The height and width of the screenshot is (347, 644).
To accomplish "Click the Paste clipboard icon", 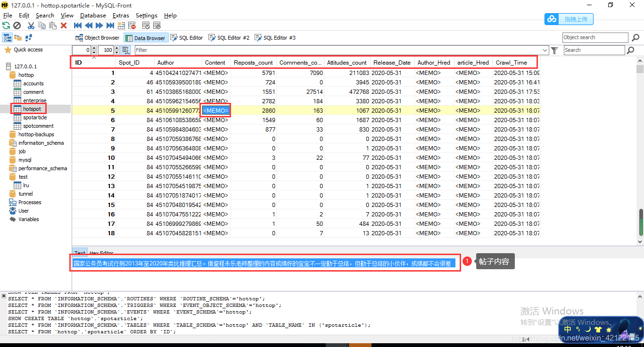I will tap(53, 25).
